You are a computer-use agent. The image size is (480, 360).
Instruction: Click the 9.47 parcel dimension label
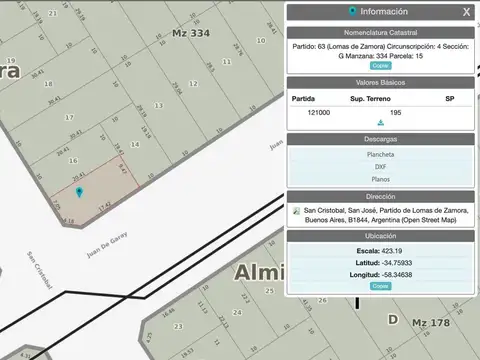click(122, 169)
